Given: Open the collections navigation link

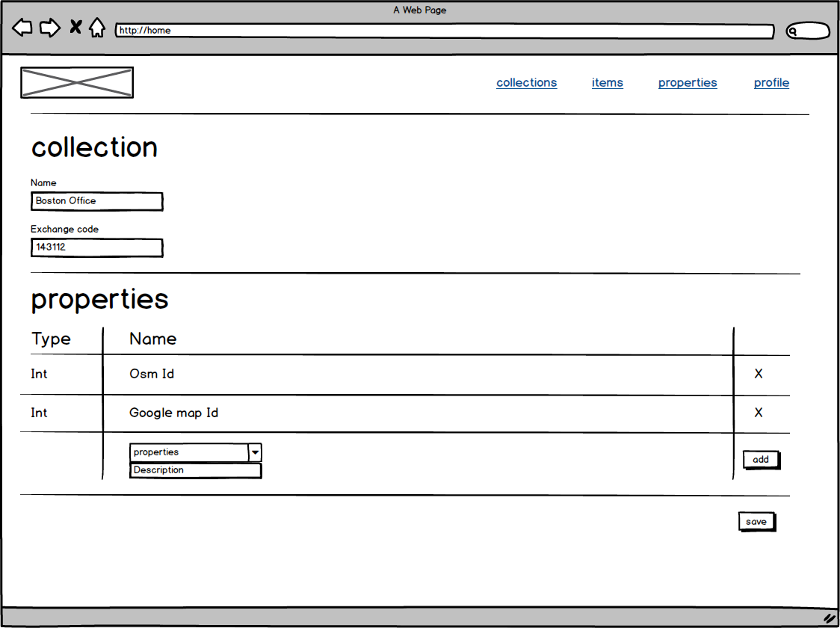Looking at the screenshot, I should (x=527, y=82).
